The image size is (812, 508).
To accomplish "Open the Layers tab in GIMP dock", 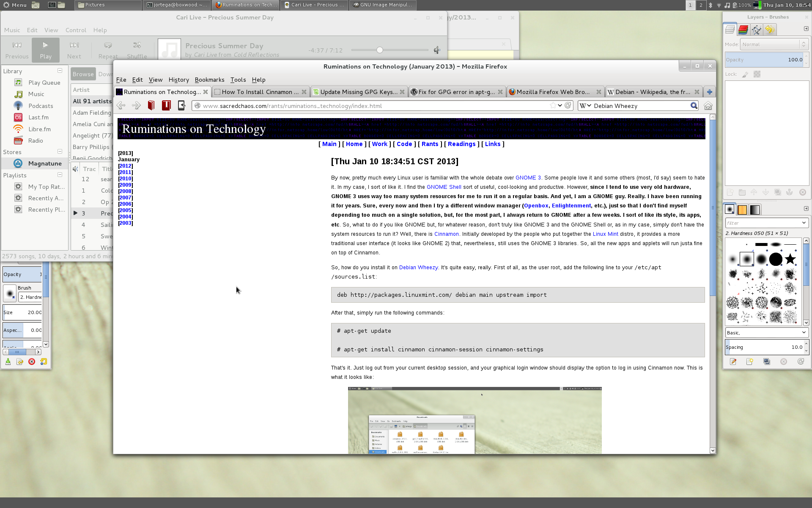I will (730, 29).
